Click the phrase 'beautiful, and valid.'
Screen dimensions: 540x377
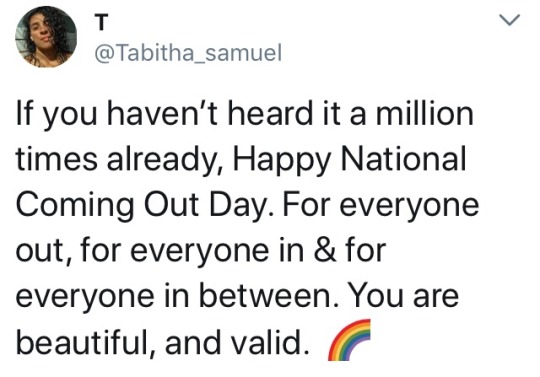[x=162, y=342]
